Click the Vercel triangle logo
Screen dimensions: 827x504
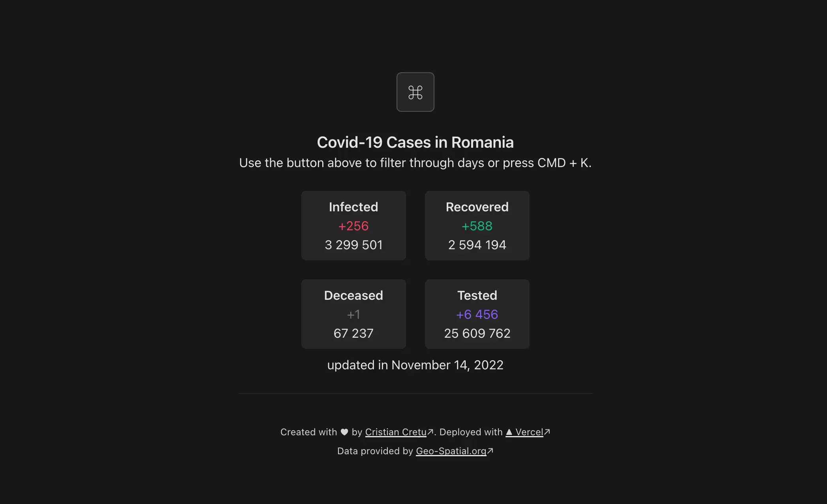(x=509, y=432)
